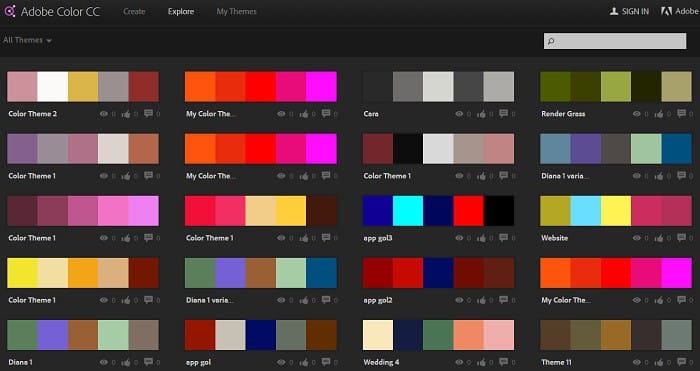The image size is (700, 371).
Task: Switch to the Create tab
Action: [134, 12]
